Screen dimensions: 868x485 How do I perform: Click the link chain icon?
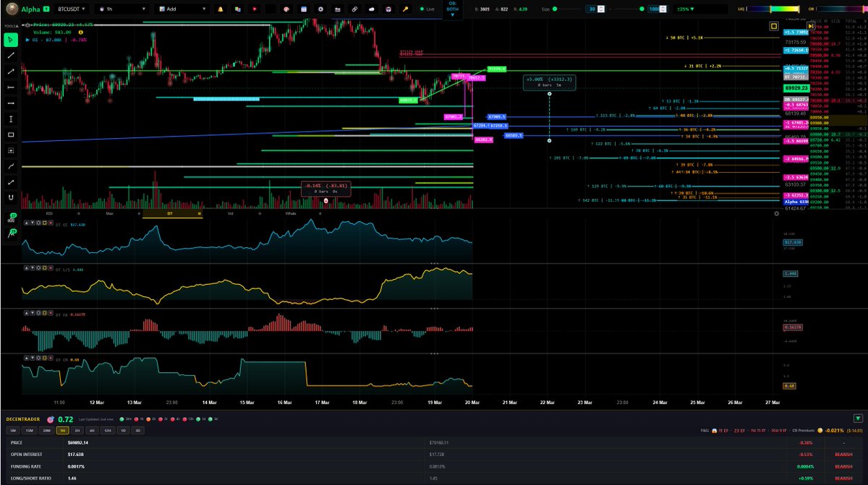pos(354,9)
